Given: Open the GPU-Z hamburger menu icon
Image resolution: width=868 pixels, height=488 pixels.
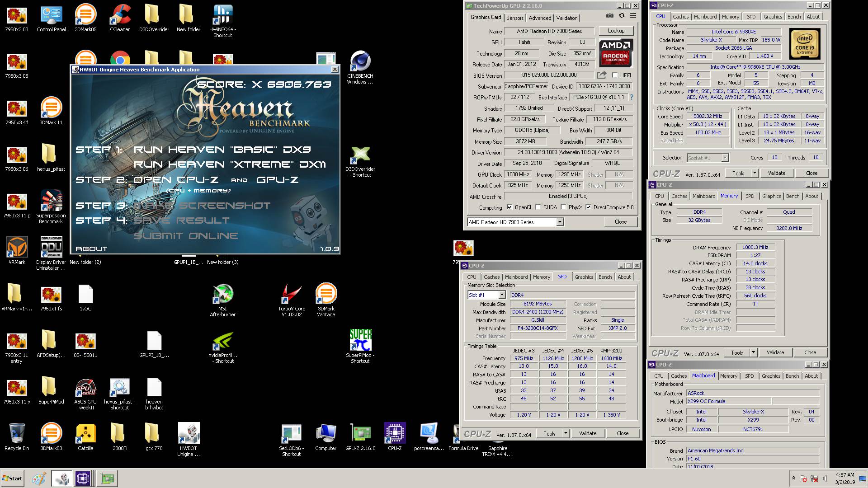Looking at the screenshot, I should click(633, 15).
